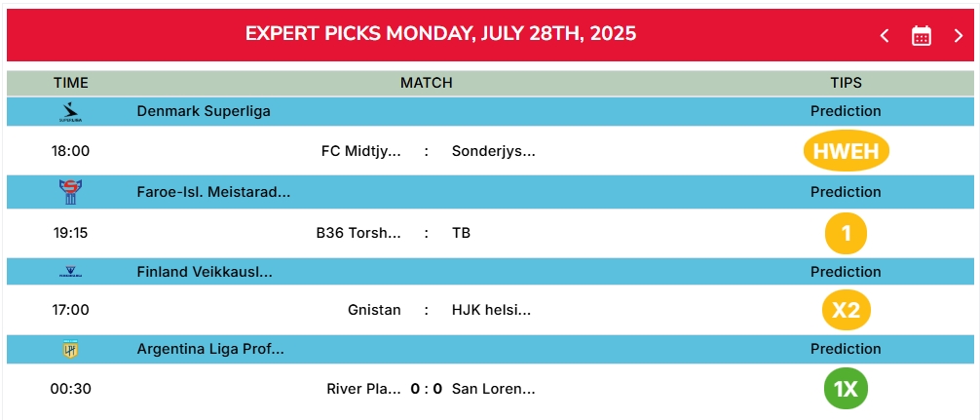
Task: Click the Argentina Liga Profesional logo
Action: pyautogui.click(x=70, y=349)
